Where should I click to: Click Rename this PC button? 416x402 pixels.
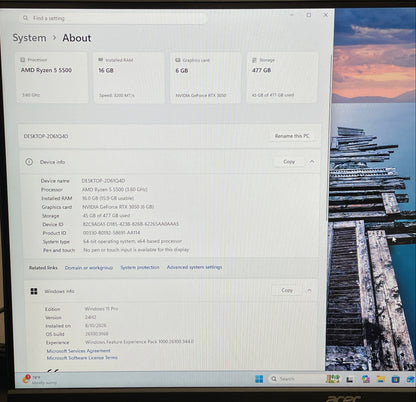point(292,136)
